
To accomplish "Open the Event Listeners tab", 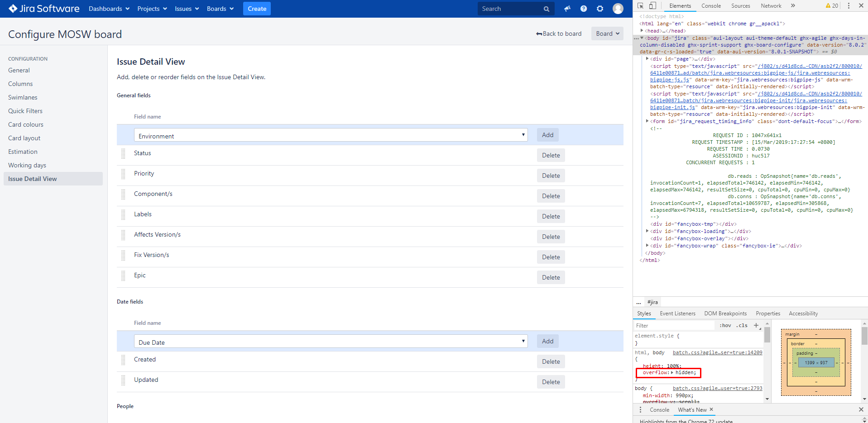I will click(677, 314).
